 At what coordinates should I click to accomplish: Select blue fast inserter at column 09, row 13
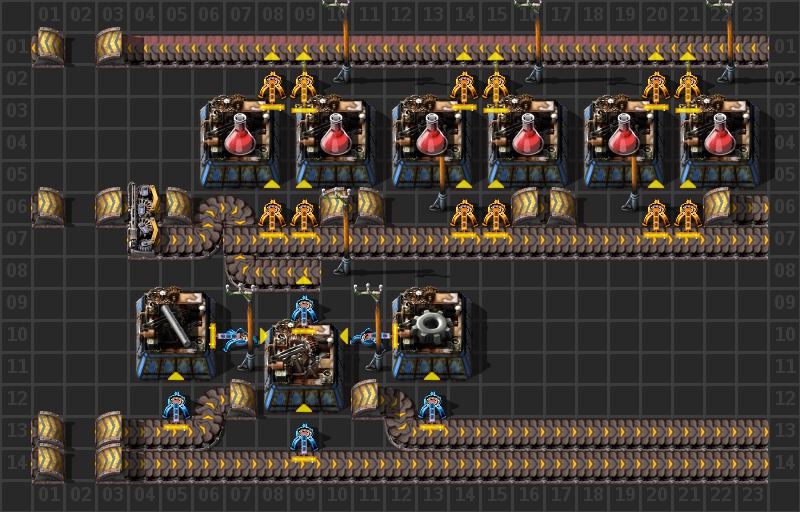[x=304, y=442]
